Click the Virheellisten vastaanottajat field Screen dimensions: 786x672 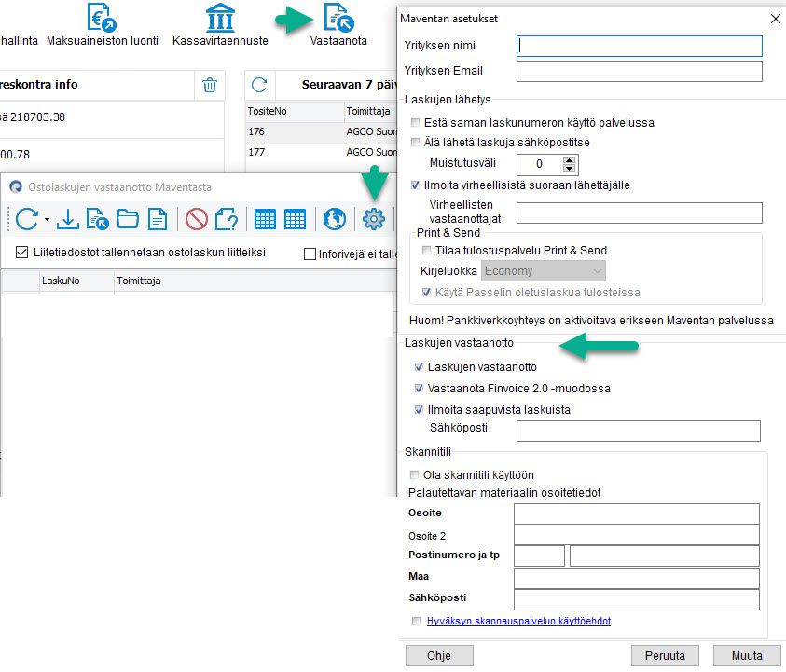coord(640,213)
